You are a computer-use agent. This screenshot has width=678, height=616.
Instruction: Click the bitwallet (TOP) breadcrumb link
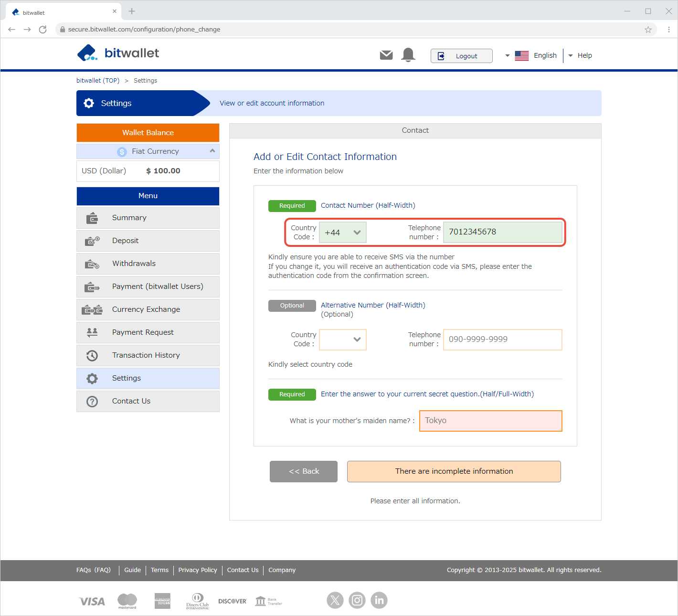coord(98,81)
